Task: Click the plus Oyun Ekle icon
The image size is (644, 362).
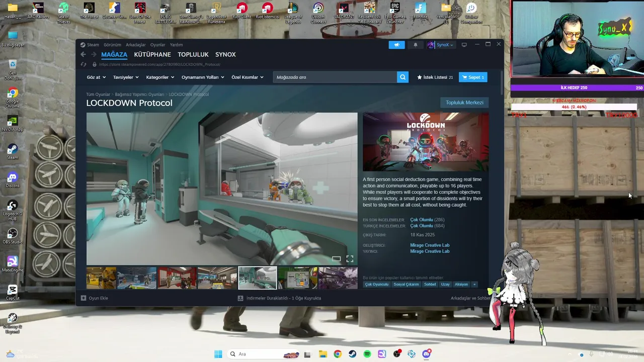Action: pyautogui.click(x=84, y=298)
